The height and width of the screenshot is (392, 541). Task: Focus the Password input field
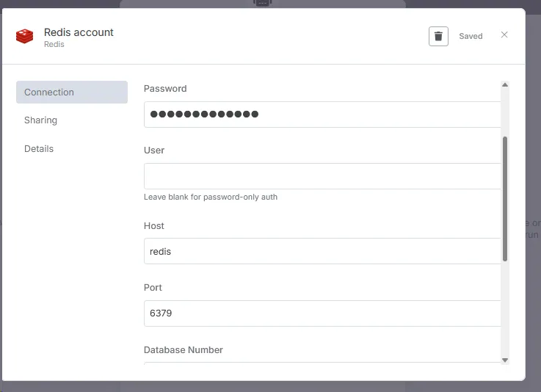322,115
